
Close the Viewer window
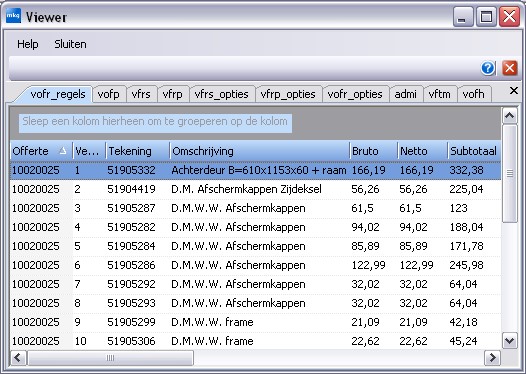[x=509, y=16]
